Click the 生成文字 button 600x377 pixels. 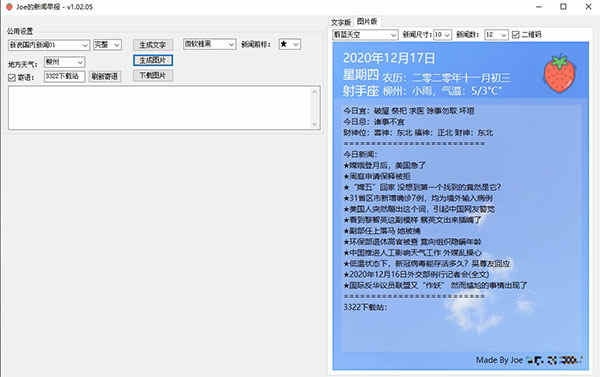153,45
